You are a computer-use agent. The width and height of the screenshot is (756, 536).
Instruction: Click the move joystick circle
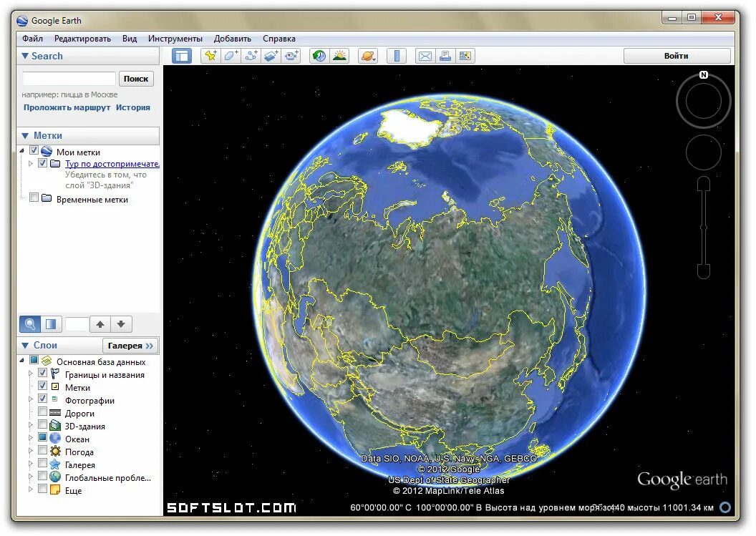click(x=704, y=152)
